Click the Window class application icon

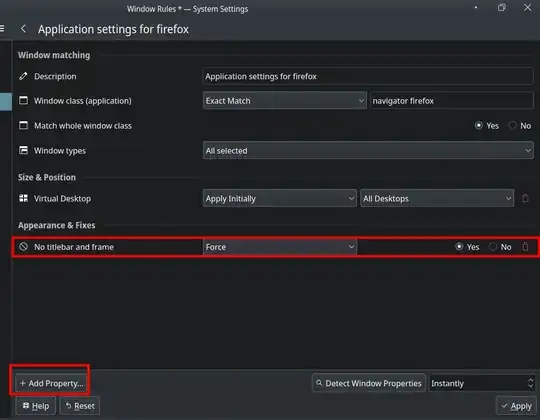[23, 101]
